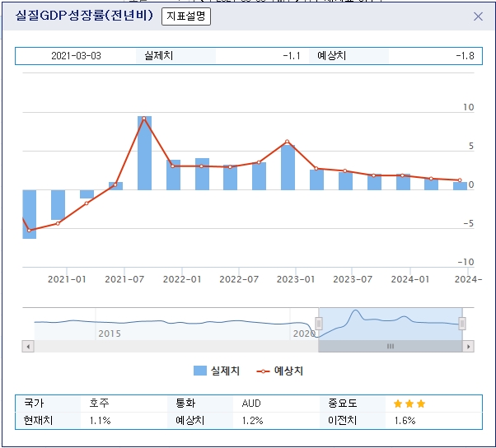This screenshot has width=496, height=448.
Task: Click the deepest negative bar on the far left
Action: (x=30, y=214)
